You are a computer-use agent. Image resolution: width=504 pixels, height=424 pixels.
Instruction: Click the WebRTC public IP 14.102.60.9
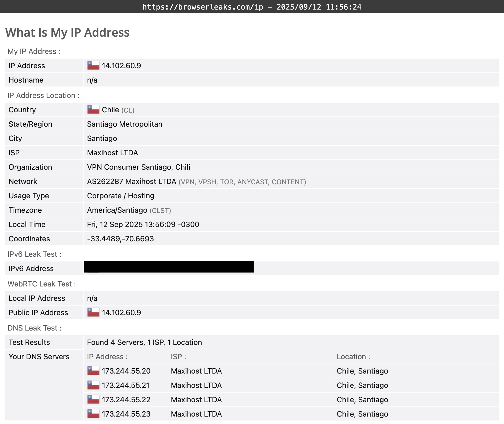(x=121, y=312)
